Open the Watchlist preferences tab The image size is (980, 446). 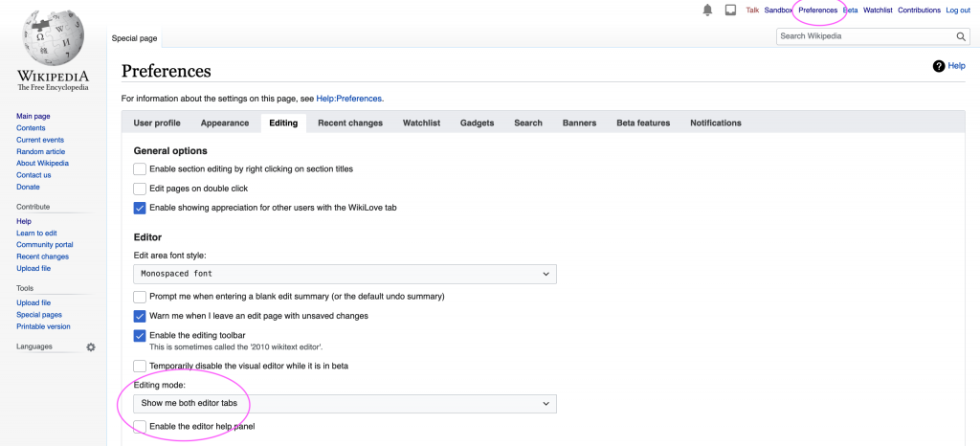421,123
